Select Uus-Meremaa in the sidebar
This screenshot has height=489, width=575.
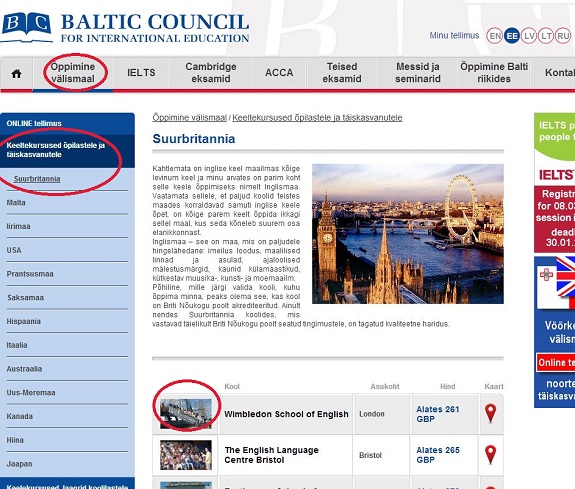[31, 393]
